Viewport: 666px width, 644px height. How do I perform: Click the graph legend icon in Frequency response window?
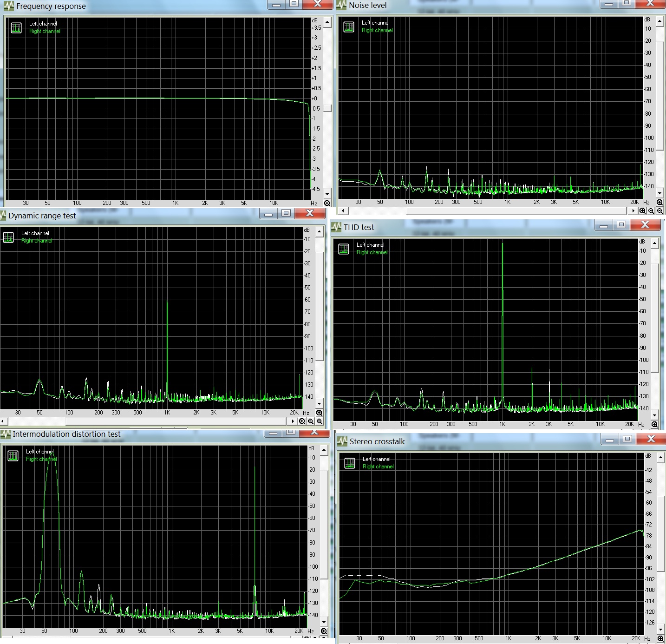16,28
